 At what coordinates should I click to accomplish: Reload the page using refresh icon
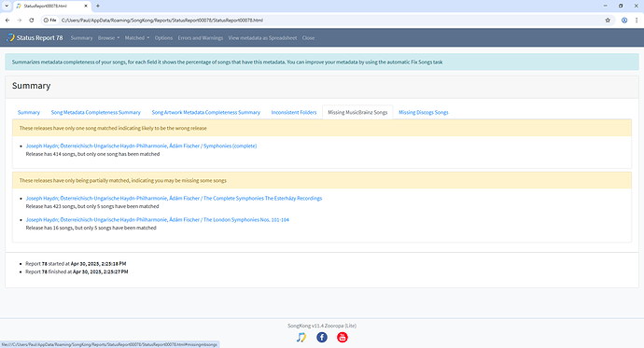pos(31,21)
